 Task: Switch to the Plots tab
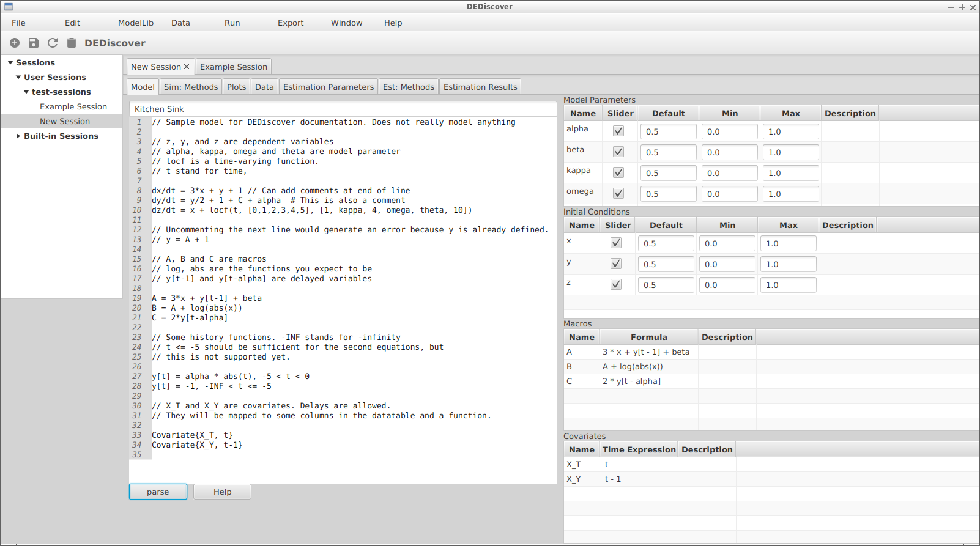click(x=236, y=87)
